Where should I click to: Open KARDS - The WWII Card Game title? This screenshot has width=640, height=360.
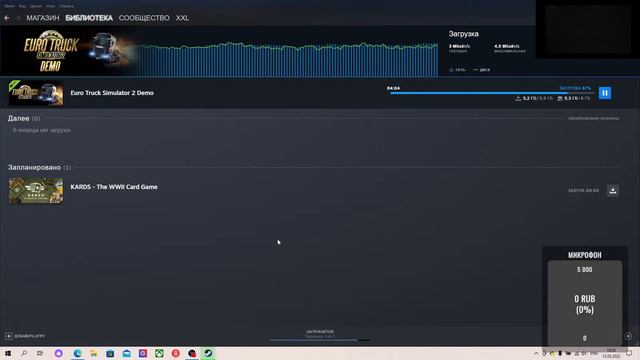(114, 187)
